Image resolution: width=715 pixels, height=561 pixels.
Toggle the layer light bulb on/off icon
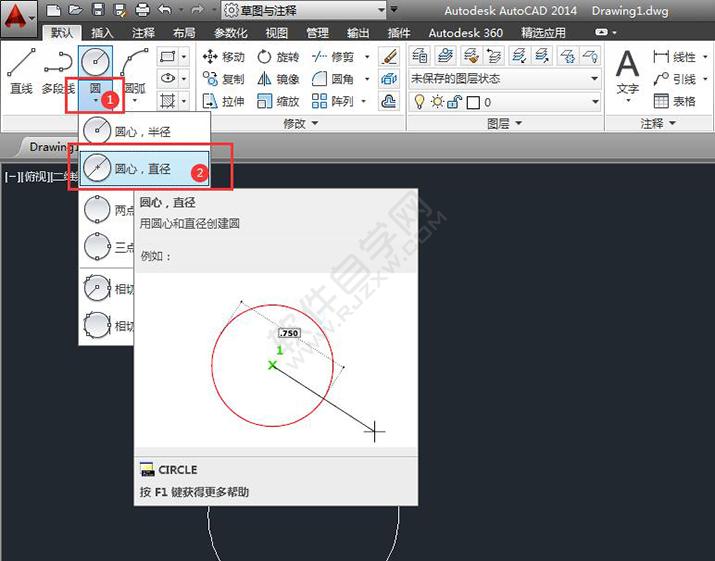click(x=420, y=101)
